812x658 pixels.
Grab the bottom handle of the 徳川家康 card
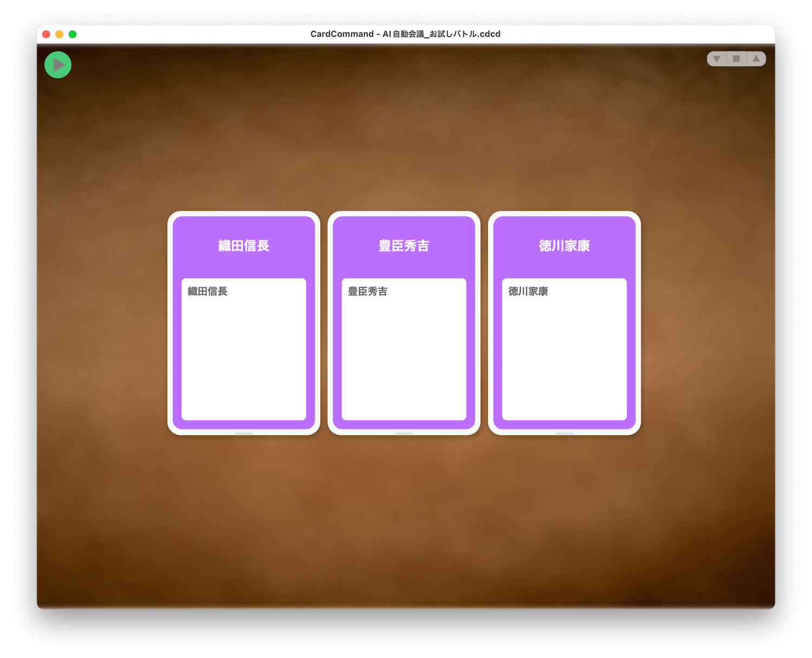point(564,433)
